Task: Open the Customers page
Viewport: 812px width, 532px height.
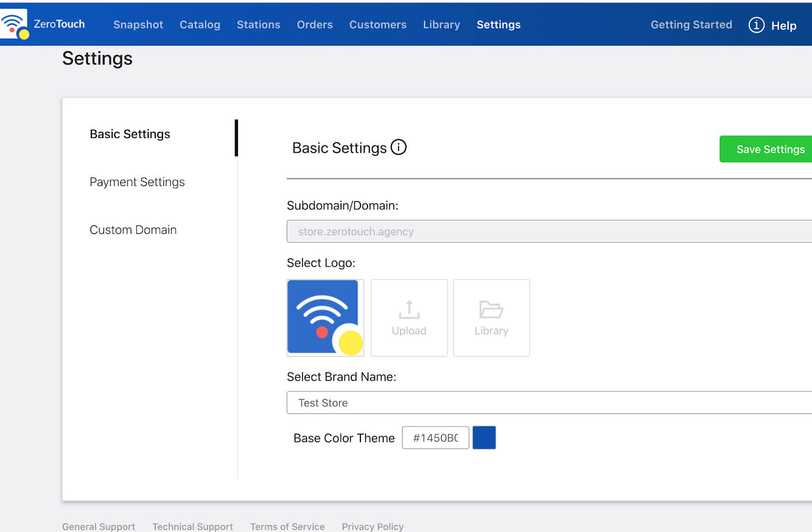Action: [378, 24]
